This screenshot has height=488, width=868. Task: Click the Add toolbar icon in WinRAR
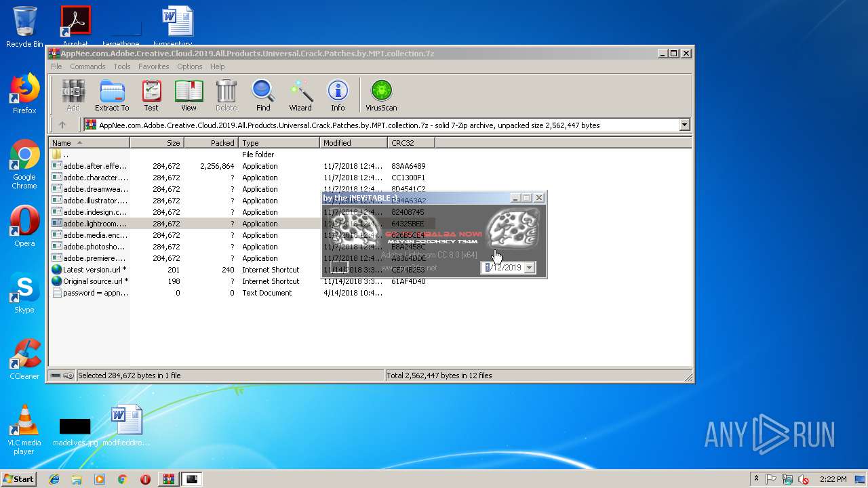coord(73,95)
